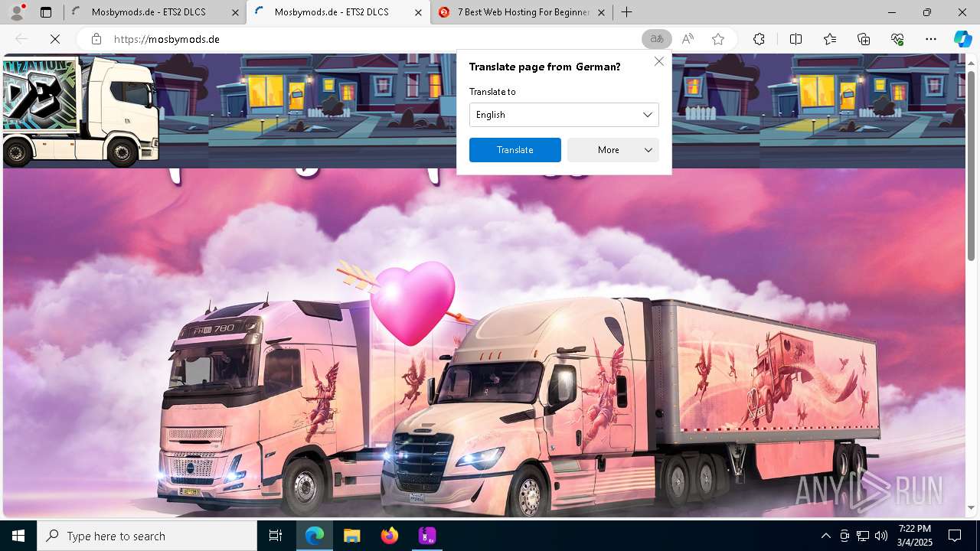Close the first Mosbymods.de tab
The width and height of the screenshot is (980, 551).
234,12
